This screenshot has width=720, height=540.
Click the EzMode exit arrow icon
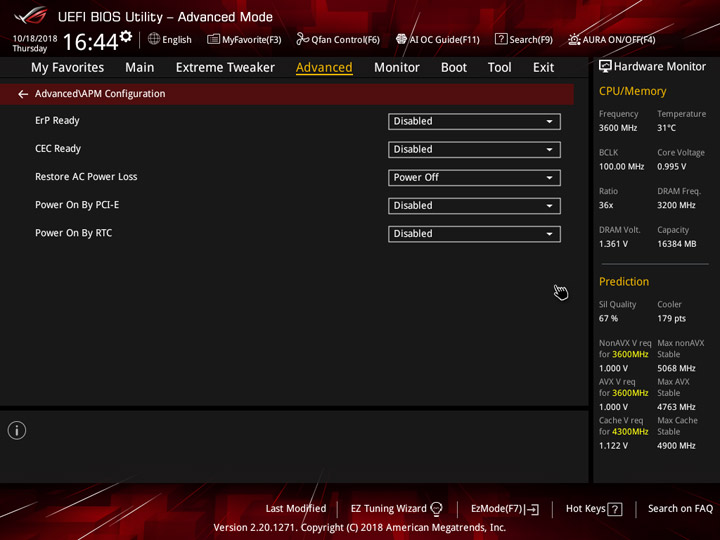pos(533,509)
